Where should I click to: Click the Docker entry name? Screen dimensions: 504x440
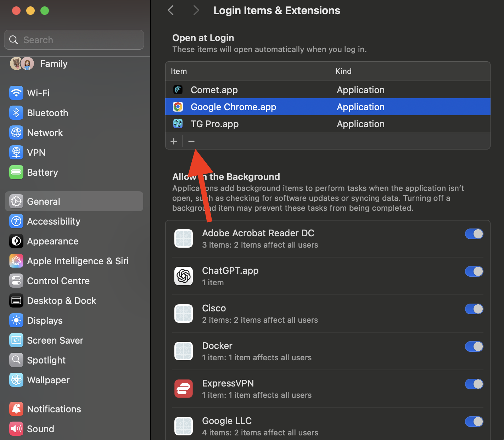(x=217, y=346)
